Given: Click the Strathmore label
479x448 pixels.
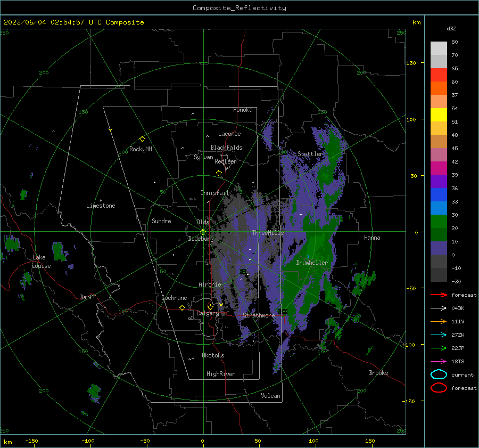Looking at the screenshot, I should tap(259, 315).
